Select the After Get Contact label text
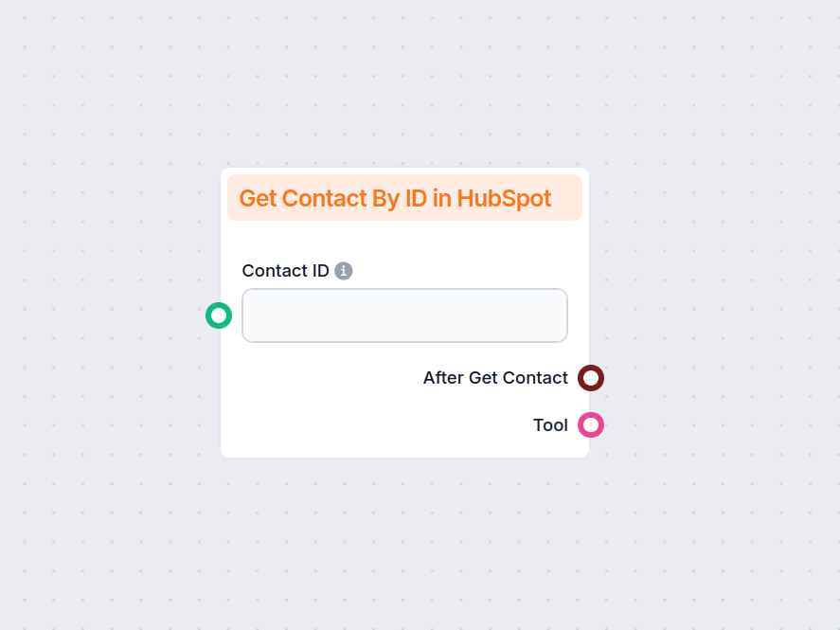Screen dimensions: 840x630 point(495,377)
